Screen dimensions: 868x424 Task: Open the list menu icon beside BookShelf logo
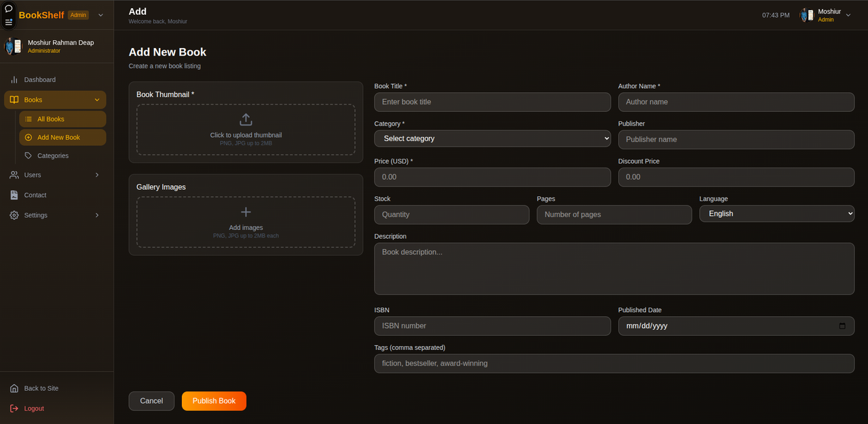(9, 22)
